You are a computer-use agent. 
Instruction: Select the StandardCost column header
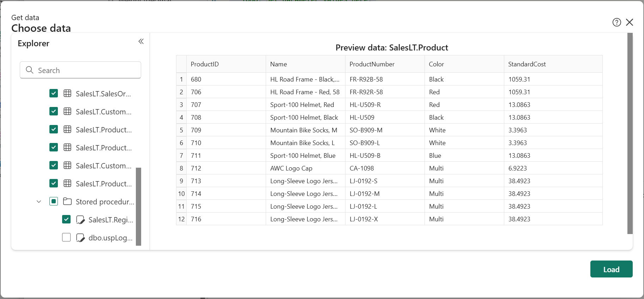pos(527,64)
